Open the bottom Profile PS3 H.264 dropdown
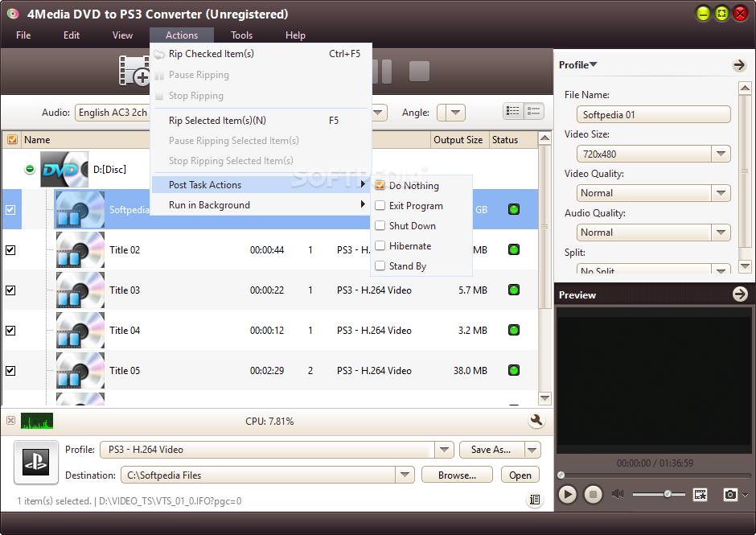This screenshot has width=756, height=535. click(444, 450)
